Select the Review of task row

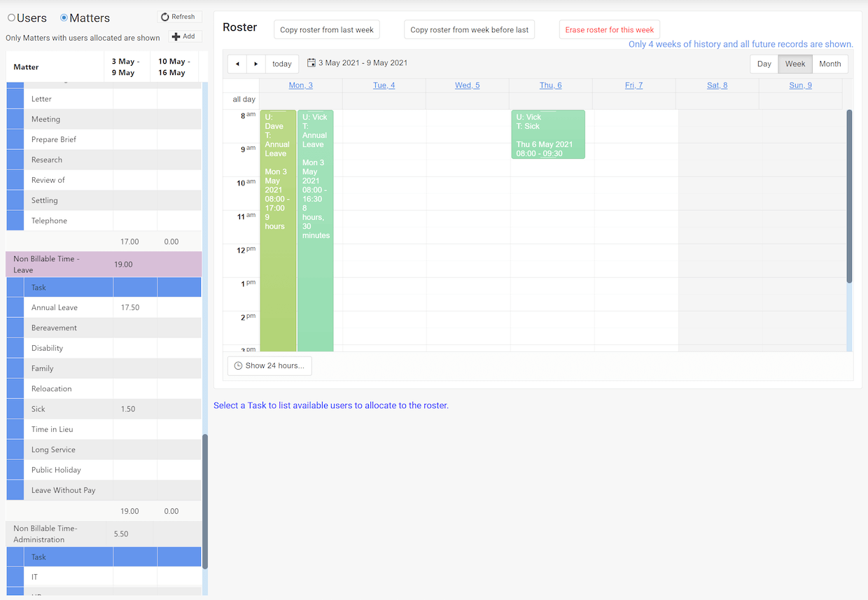[104, 180]
